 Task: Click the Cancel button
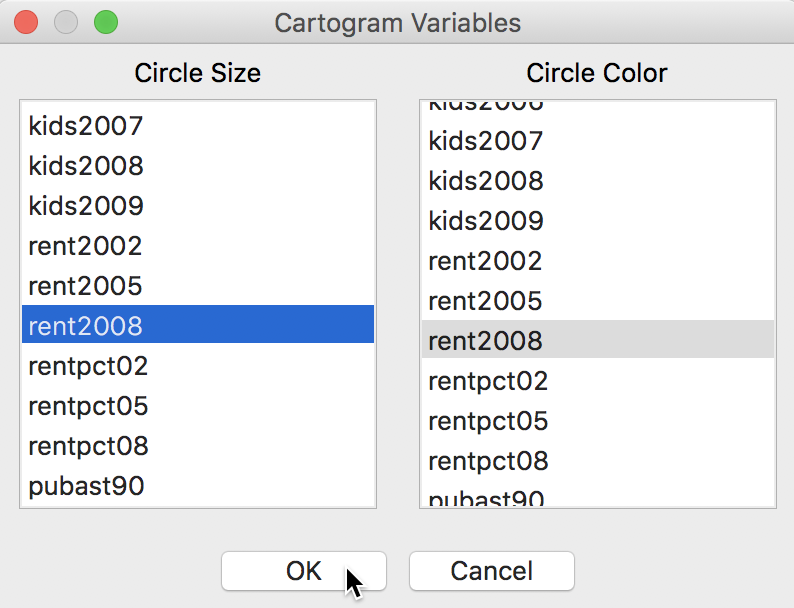point(491,571)
